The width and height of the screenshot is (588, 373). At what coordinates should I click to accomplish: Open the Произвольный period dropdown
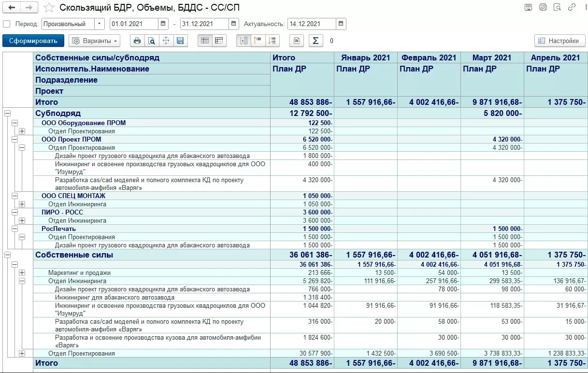tap(99, 24)
